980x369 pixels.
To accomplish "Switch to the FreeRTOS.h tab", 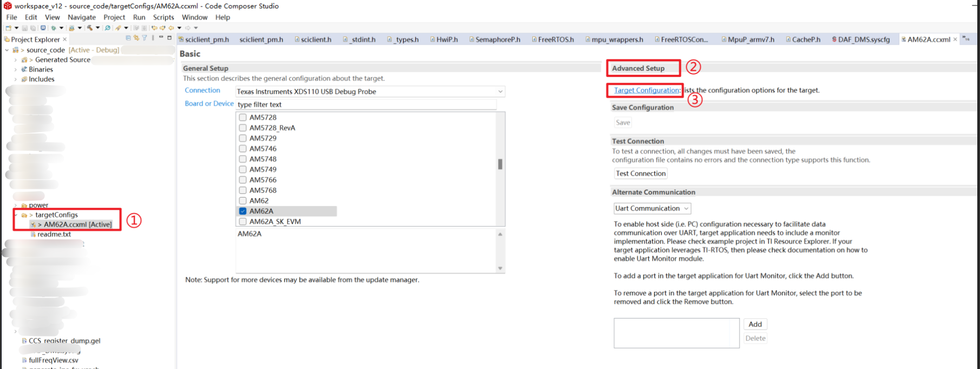I will pyautogui.click(x=553, y=39).
